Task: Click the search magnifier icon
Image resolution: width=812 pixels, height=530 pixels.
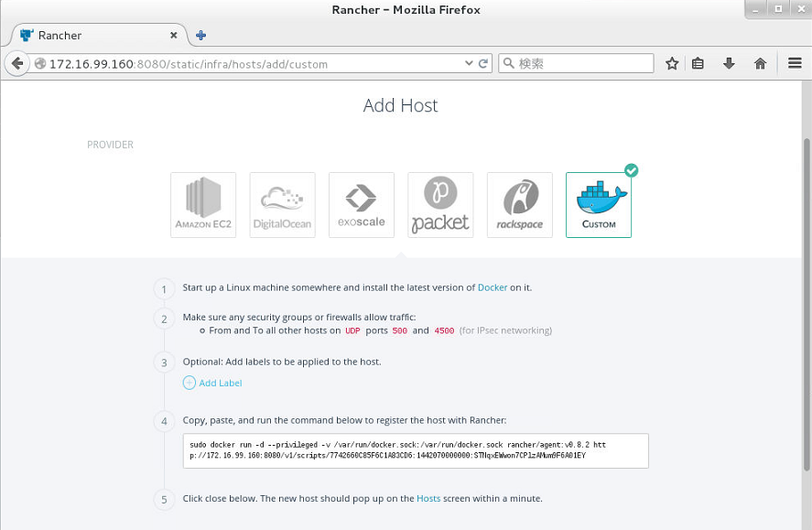Action: point(509,63)
